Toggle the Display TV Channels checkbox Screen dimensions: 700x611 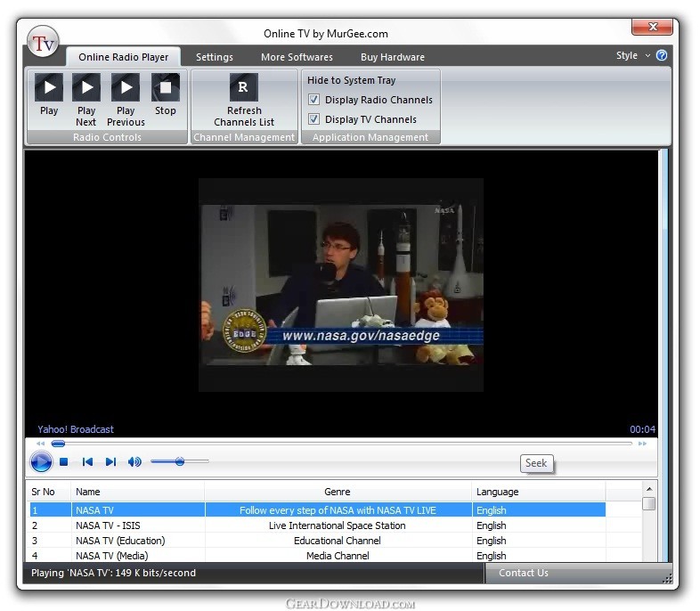[x=313, y=118]
